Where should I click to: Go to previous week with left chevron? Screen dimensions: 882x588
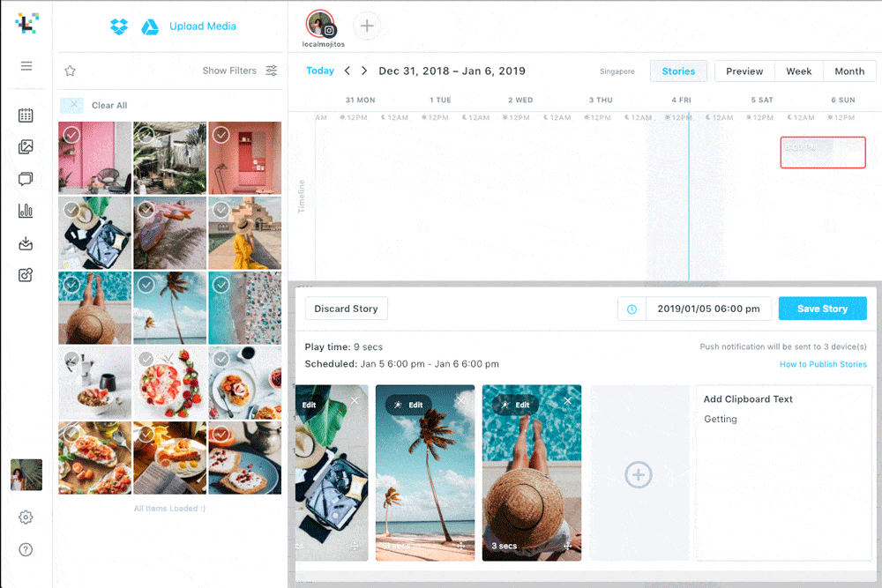point(348,71)
